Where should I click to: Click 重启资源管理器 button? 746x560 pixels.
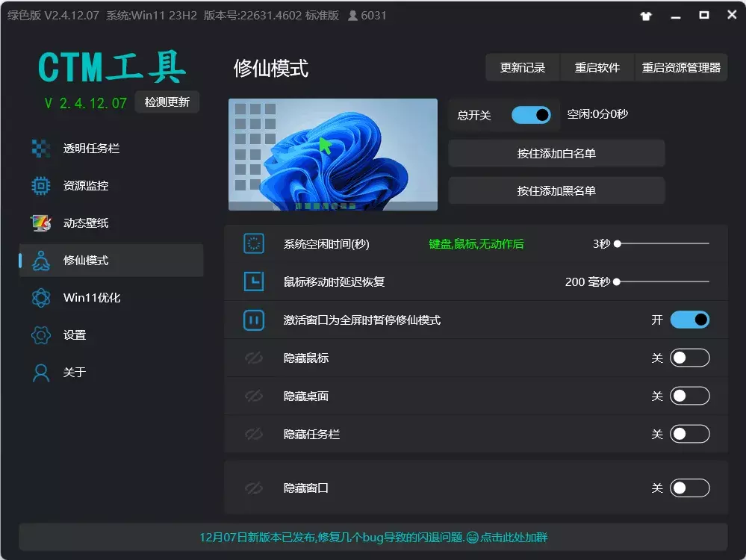pyautogui.click(x=681, y=67)
